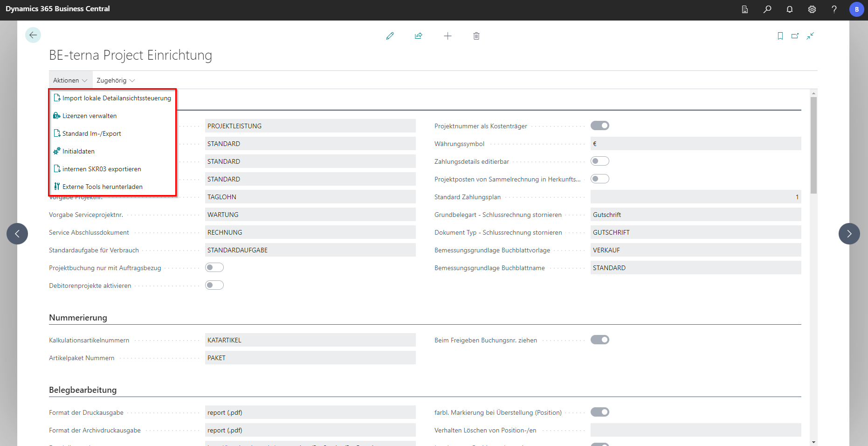Screen dimensions: 868x446
Task: Open the search magnifier in top bar
Action: (x=767, y=9)
